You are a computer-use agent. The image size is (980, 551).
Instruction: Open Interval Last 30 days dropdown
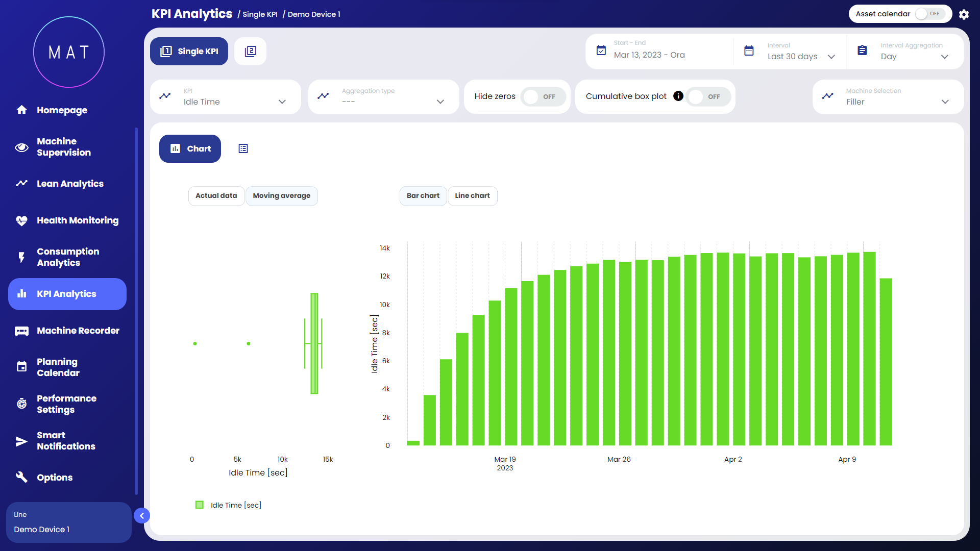click(x=800, y=56)
